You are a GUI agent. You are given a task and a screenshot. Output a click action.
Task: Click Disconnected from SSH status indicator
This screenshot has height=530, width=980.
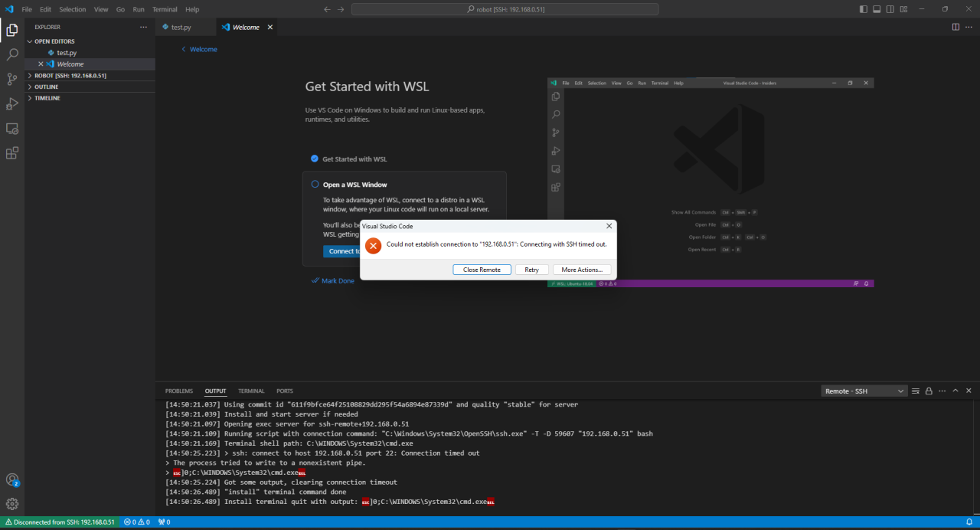(x=60, y=522)
